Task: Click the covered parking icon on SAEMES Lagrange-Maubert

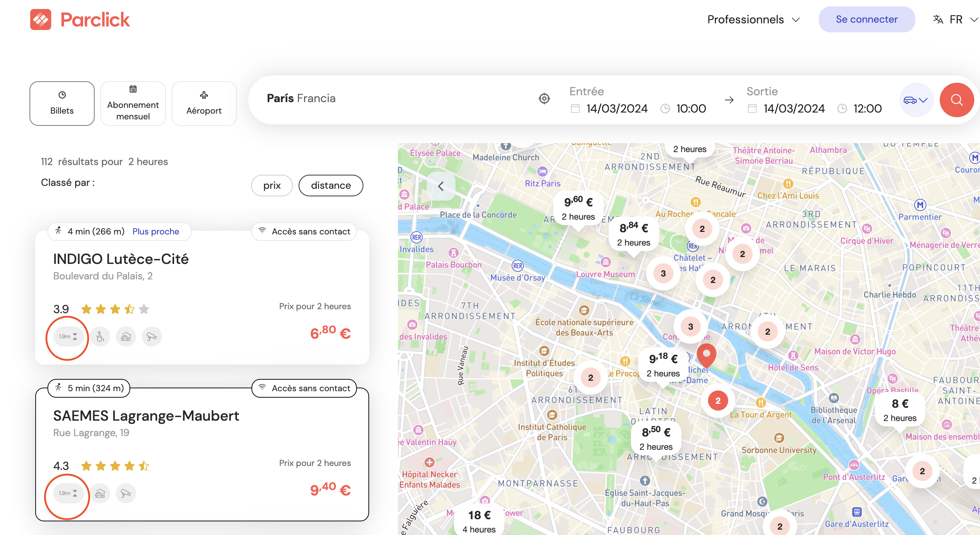Action: [100, 493]
